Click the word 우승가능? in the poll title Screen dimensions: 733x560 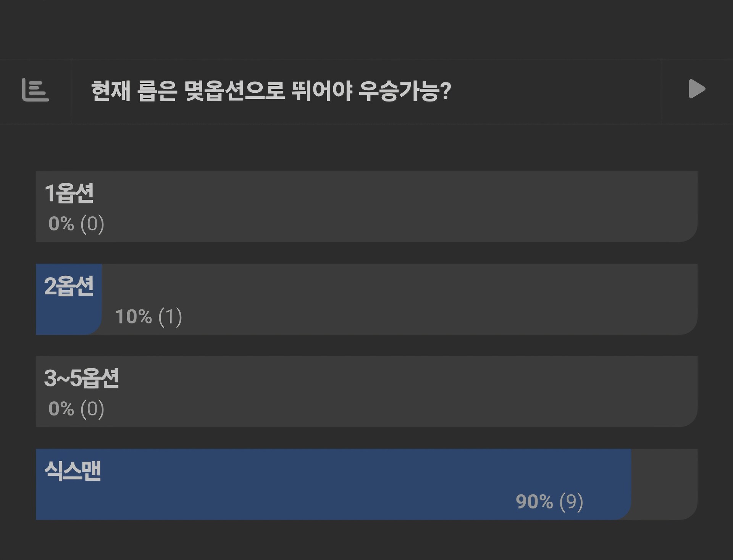(x=405, y=91)
